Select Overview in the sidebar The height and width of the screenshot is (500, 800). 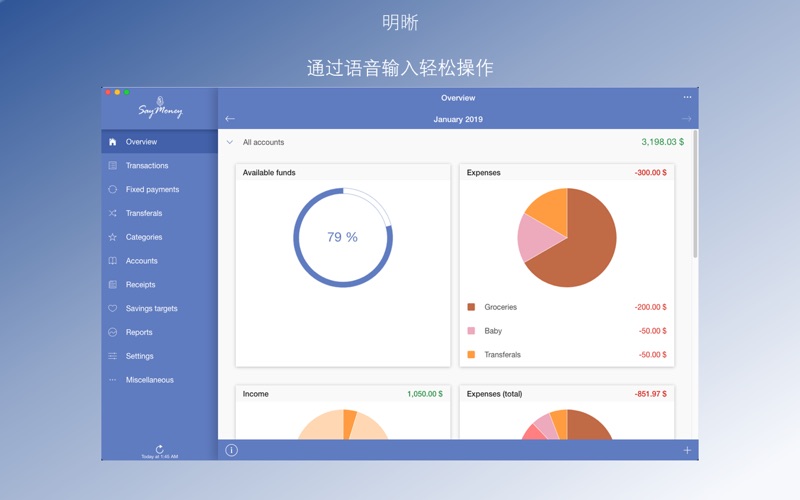tap(160, 142)
